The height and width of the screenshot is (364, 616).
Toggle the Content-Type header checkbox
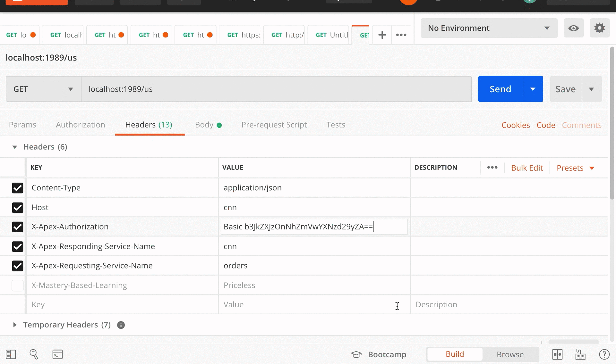pyautogui.click(x=17, y=188)
